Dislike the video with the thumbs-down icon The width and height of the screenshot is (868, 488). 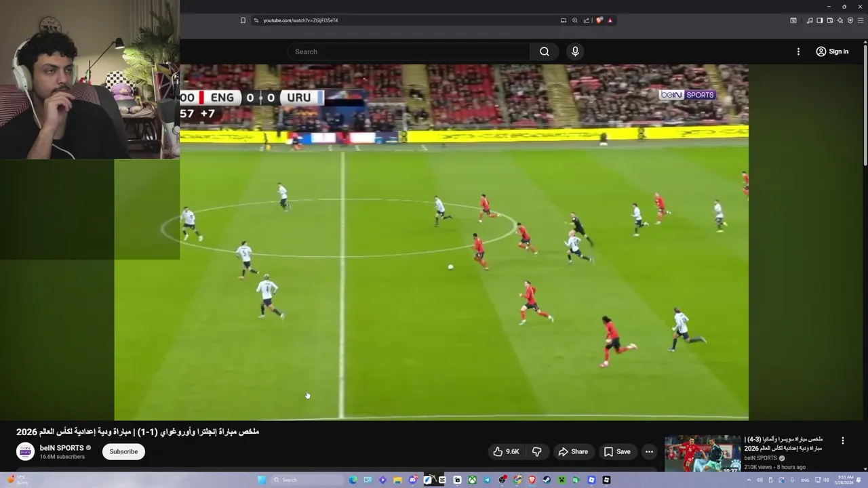[536, 451]
